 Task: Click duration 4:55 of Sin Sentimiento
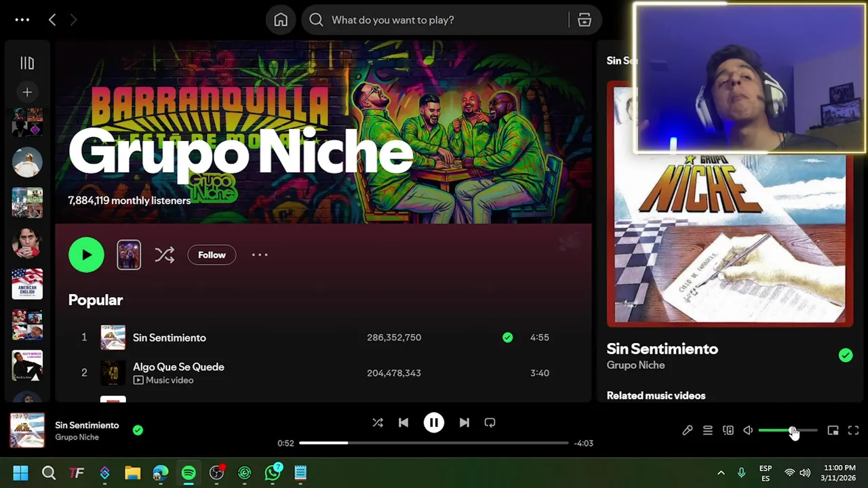540,338
